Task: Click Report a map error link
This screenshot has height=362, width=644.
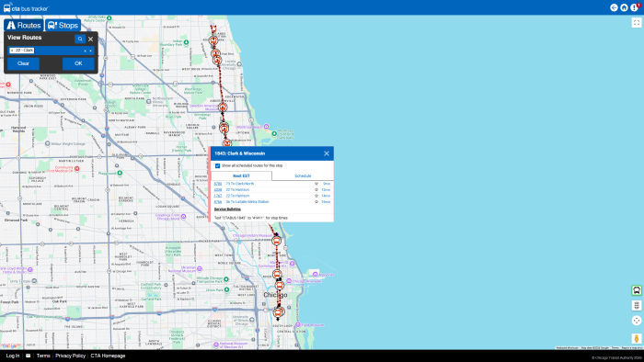Action: (632, 347)
